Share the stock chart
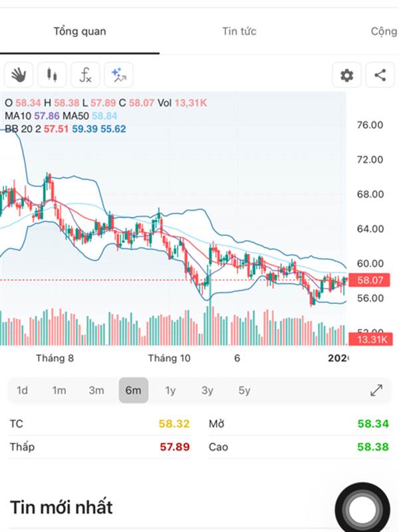 pos(380,75)
